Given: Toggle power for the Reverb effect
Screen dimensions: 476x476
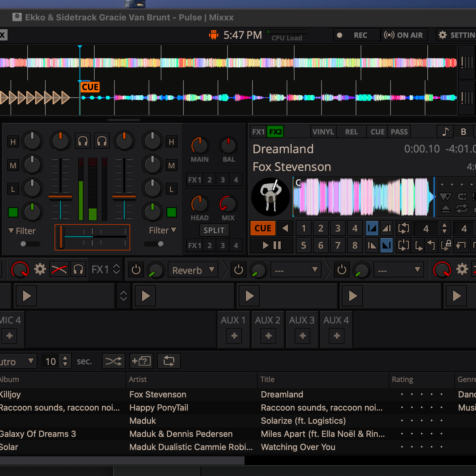Looking at the screenshot, I should coord(136,270).
